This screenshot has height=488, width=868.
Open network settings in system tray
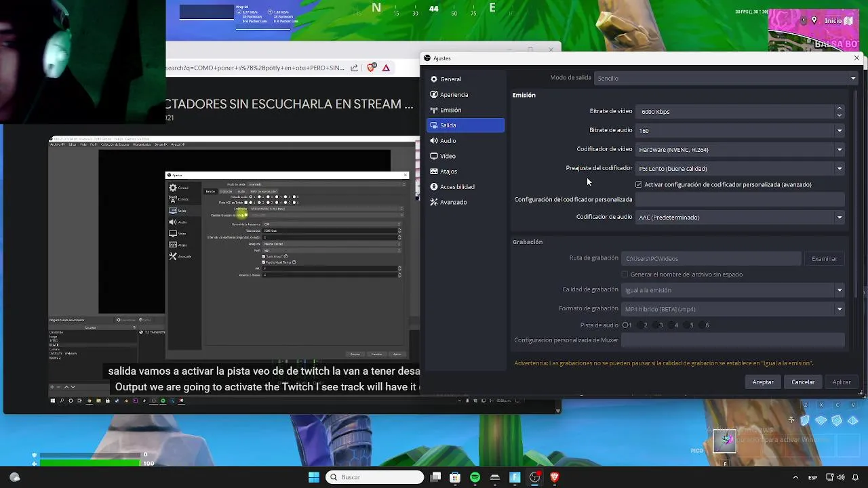[830, 477]
